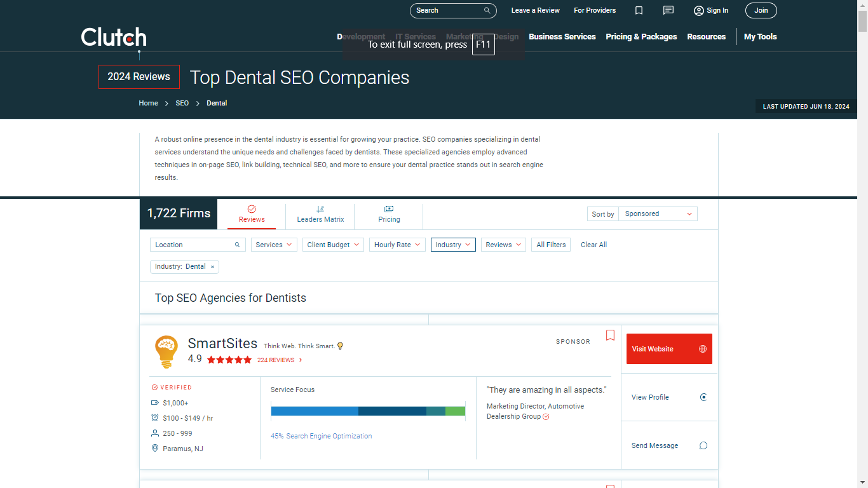
Task: Click the Pricing tab icon
Action: [389, 209]
